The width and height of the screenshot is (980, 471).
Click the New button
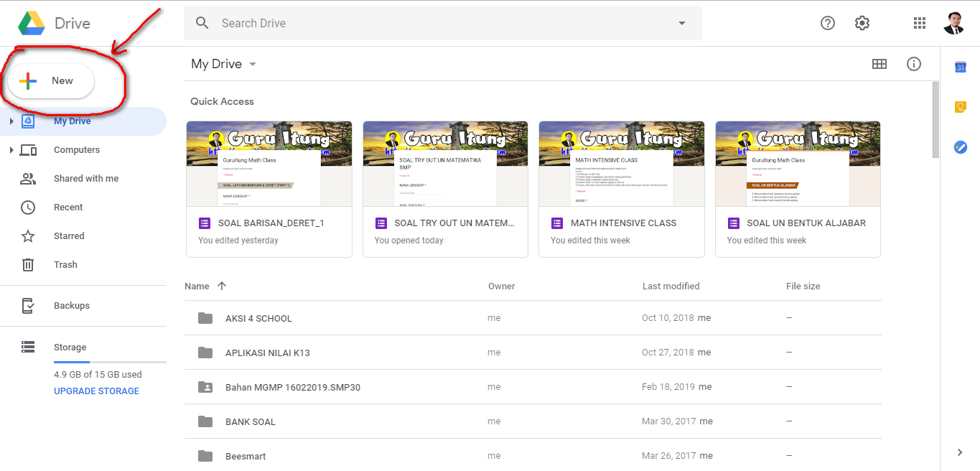pyautogui.click(x=51, y=81)
